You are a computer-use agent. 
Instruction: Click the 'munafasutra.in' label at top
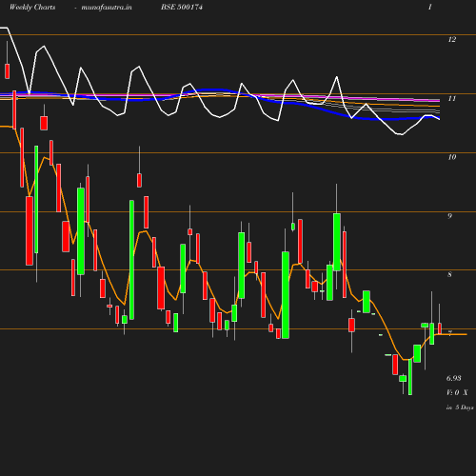click(107, 7)
